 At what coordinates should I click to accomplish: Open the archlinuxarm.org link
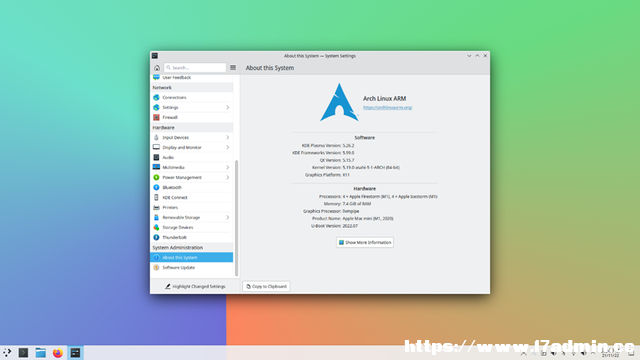tap(388, 107)
